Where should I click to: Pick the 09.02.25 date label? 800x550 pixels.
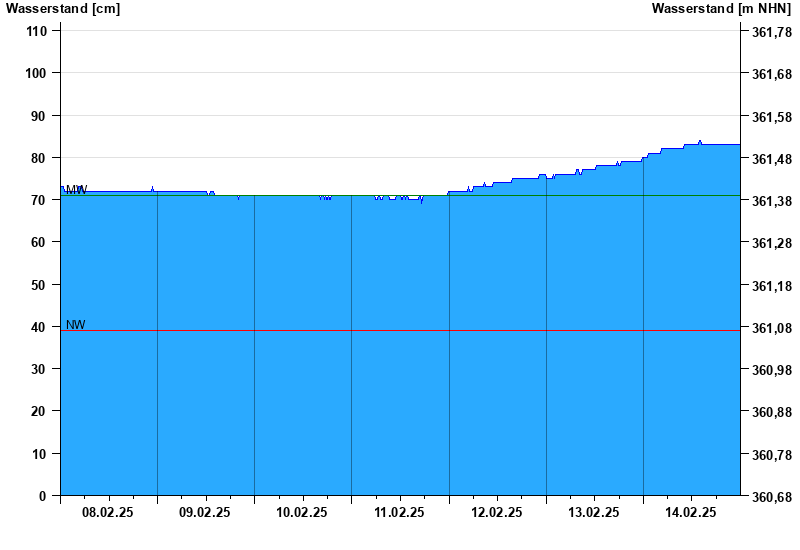pos(205,512)
